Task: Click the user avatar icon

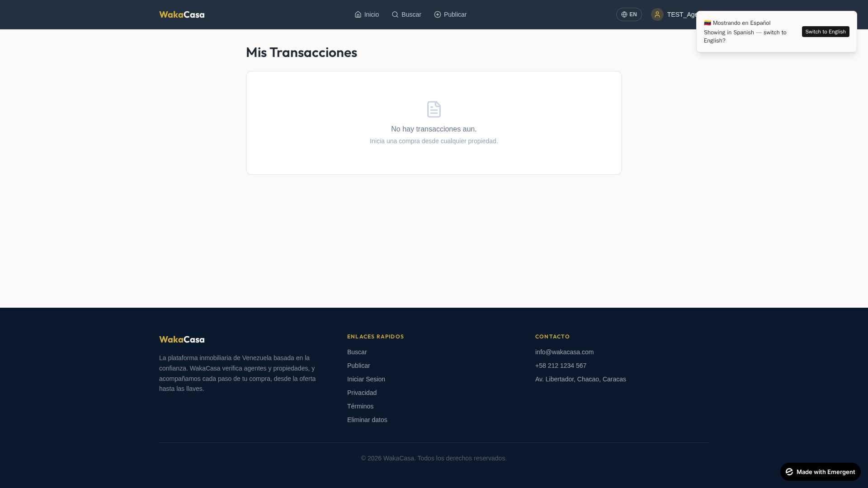Action: pyautogui.click(x=657, y=14)
